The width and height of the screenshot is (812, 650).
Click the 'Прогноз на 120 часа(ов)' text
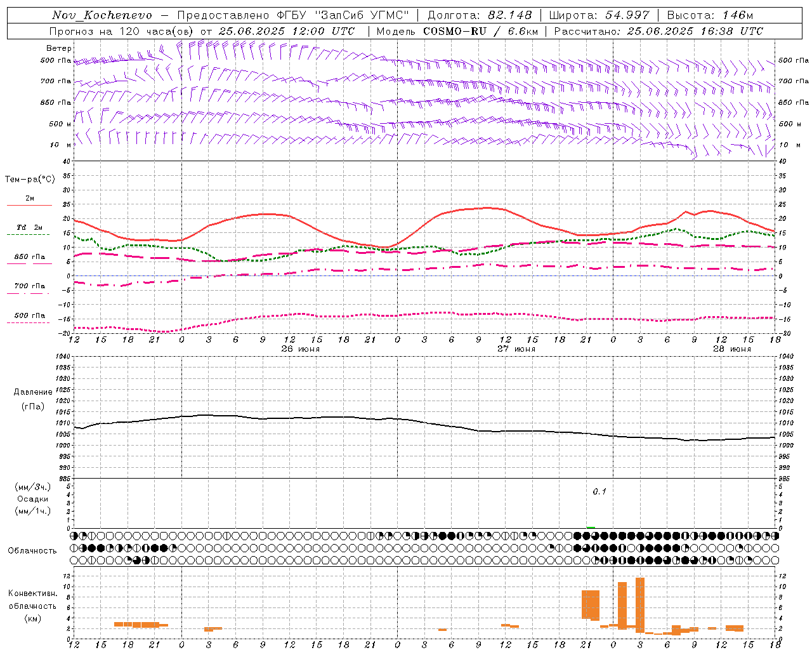122,31
